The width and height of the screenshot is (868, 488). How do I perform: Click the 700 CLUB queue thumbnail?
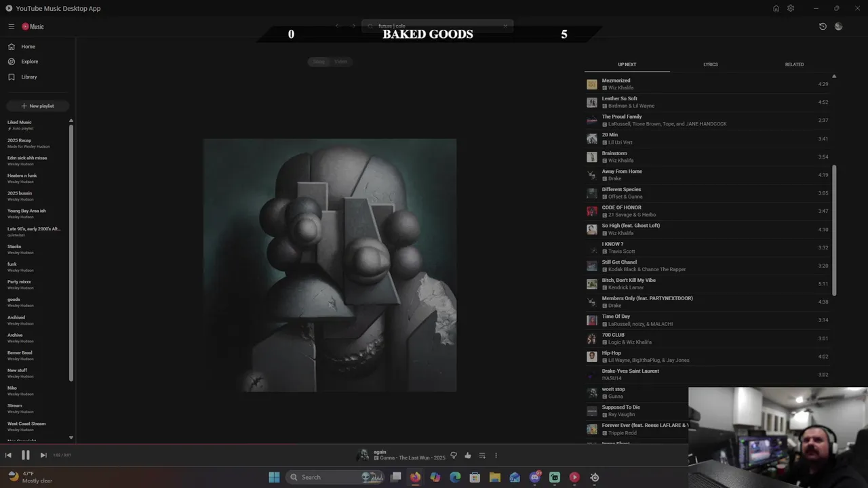coord(592,338)
